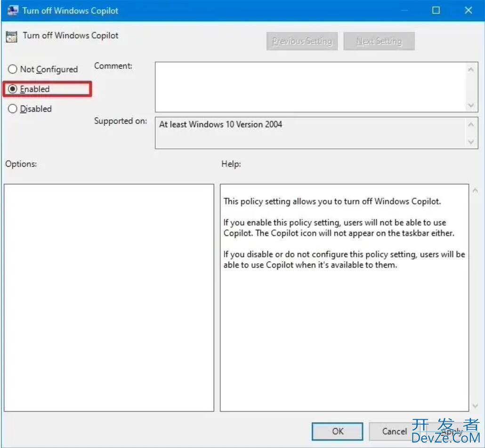The image size is (485, 448).
Task: Click Supported on box scroll down arrow
Action: coord(471,142)
